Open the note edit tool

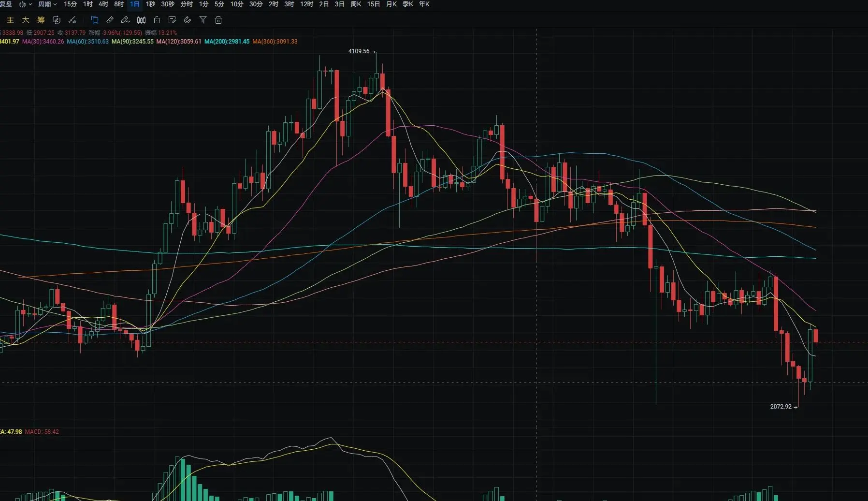point(172,20)
